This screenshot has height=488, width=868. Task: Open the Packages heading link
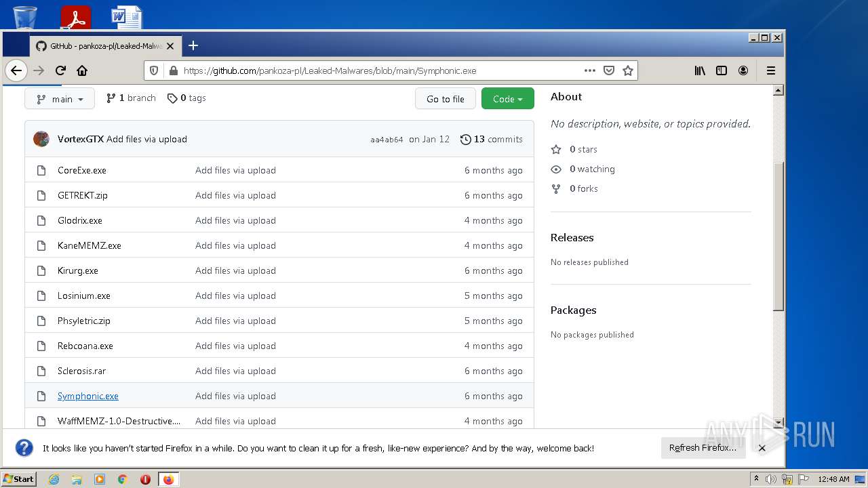(x=573, y=310)
